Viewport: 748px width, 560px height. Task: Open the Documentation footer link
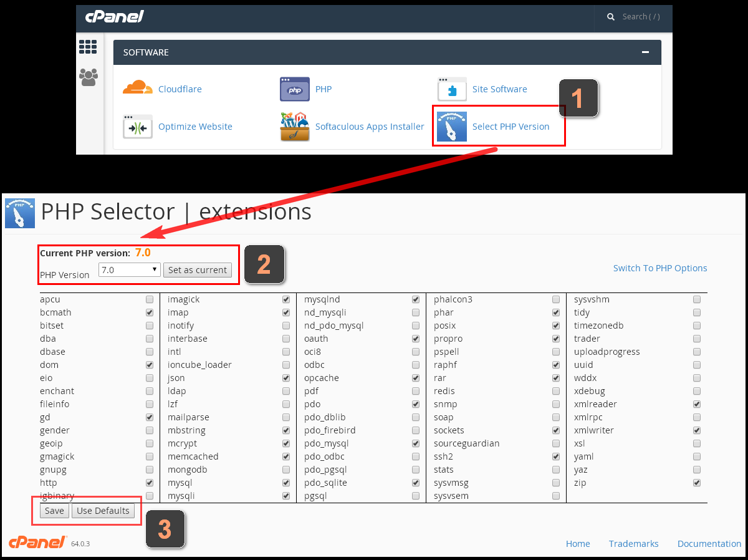point(709,544)
